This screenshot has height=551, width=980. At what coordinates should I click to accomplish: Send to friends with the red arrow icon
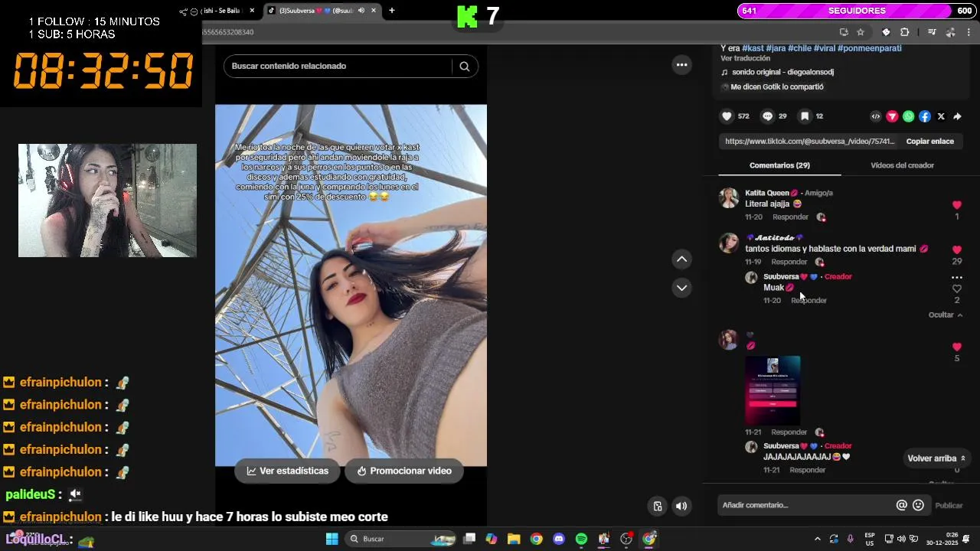click(892, 116)
